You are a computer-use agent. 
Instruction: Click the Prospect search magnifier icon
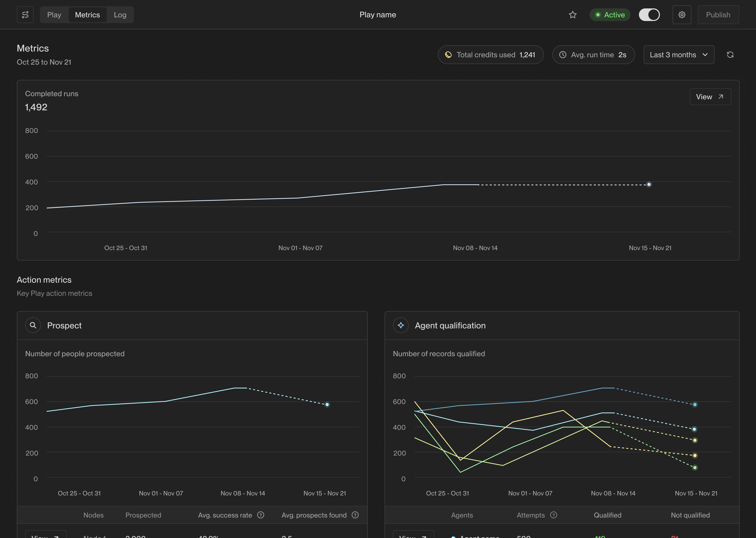(x=33, y=325)
